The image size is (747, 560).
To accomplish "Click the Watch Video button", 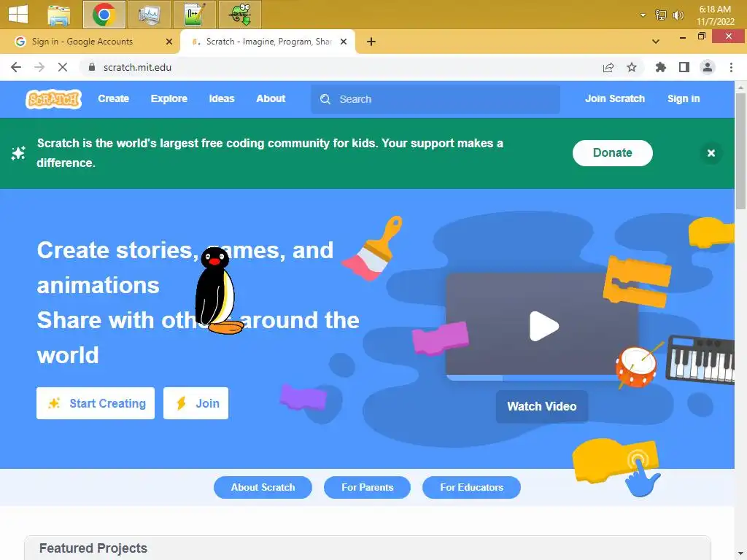I will click(542, 406).
